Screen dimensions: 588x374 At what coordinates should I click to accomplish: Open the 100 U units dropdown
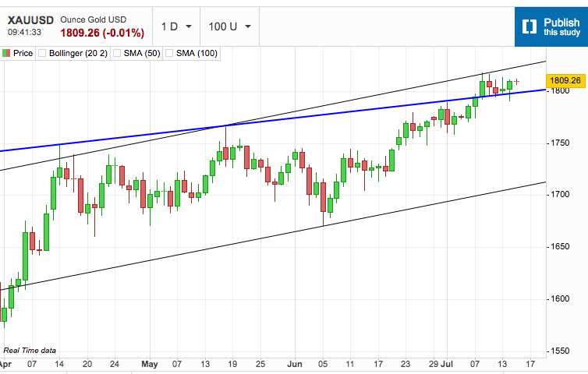[x=229, y=26]
